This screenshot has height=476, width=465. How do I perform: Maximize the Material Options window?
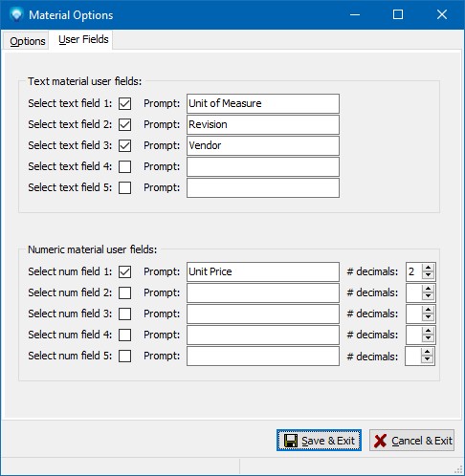click(x=398, y=14)
